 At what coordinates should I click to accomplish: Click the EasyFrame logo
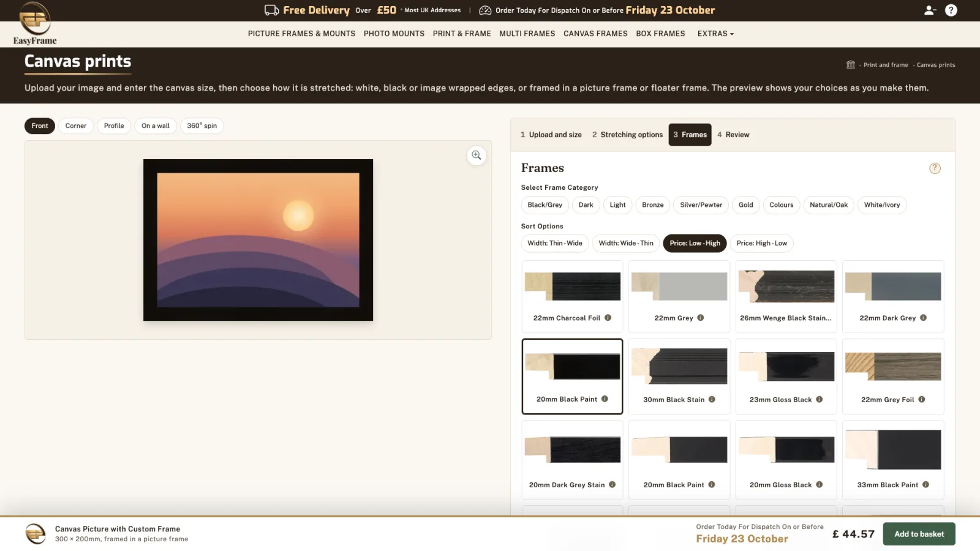pyautogui.click(x=35, y=23)
